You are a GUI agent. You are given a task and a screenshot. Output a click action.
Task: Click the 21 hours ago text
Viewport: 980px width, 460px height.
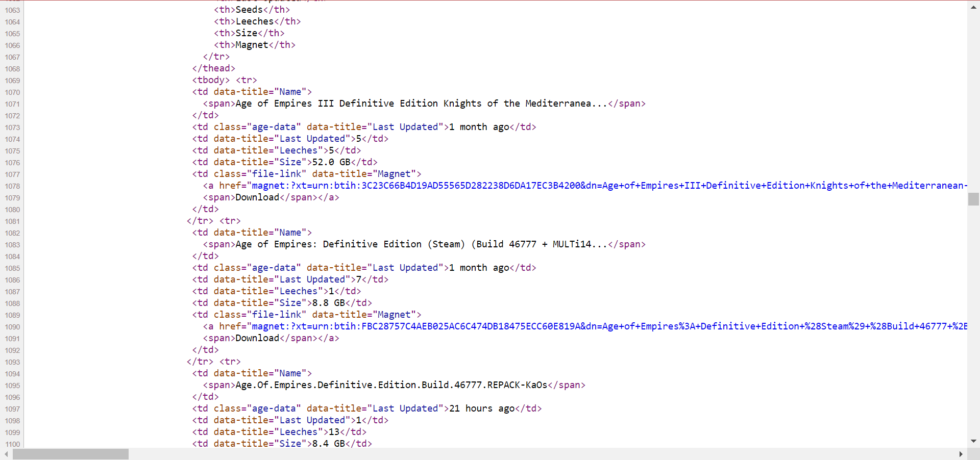point(482,408)
